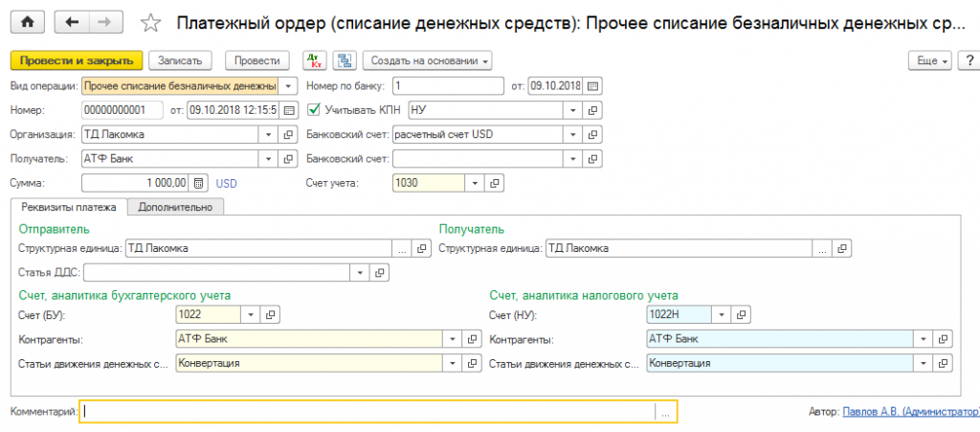Expand расчетный счет USD dropdown

pyautogui.click(x=572, y=134)
